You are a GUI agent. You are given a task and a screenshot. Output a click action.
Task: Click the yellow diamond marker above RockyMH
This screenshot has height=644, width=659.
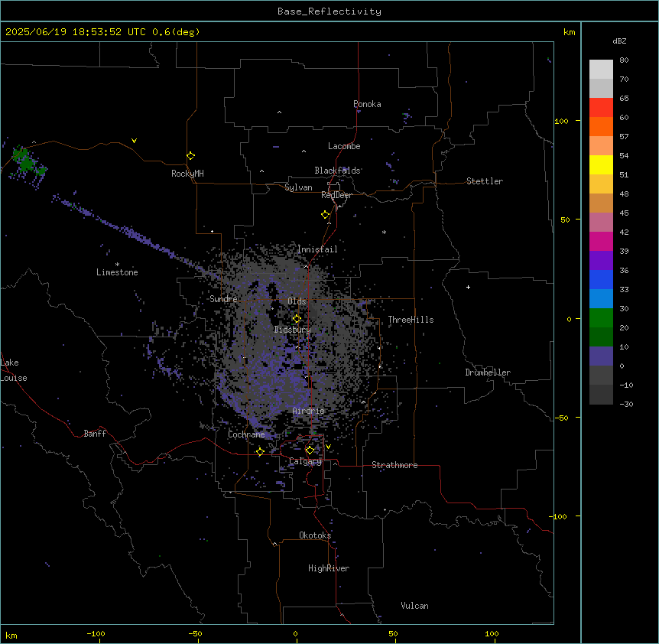(191, 156)
